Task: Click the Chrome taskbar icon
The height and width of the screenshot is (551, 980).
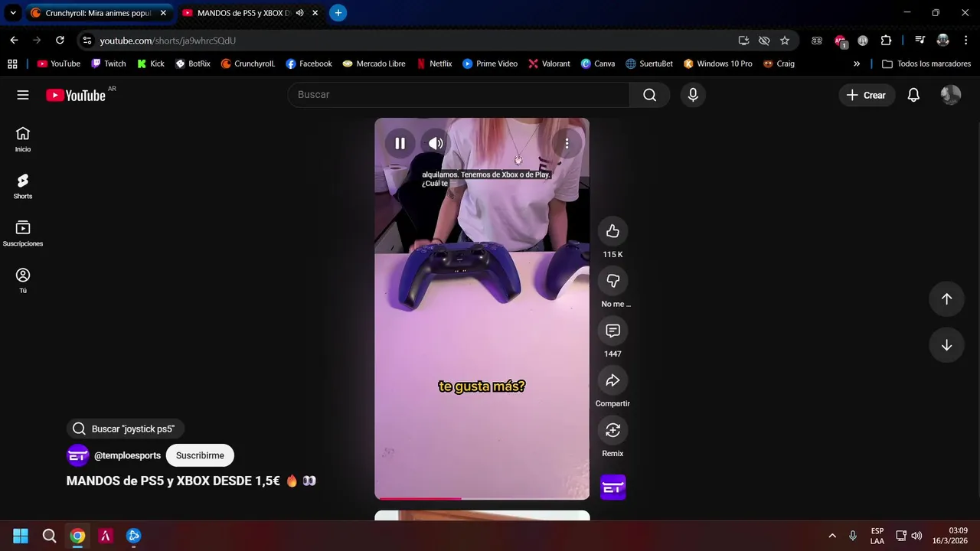Action: tap(77, 536)
